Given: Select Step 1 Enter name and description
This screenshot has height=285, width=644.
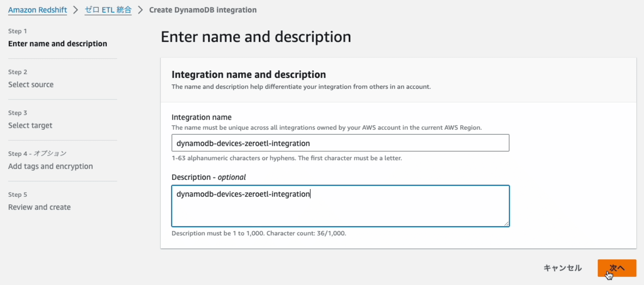Looking at the screenshot, I should [x=58, y=43].
